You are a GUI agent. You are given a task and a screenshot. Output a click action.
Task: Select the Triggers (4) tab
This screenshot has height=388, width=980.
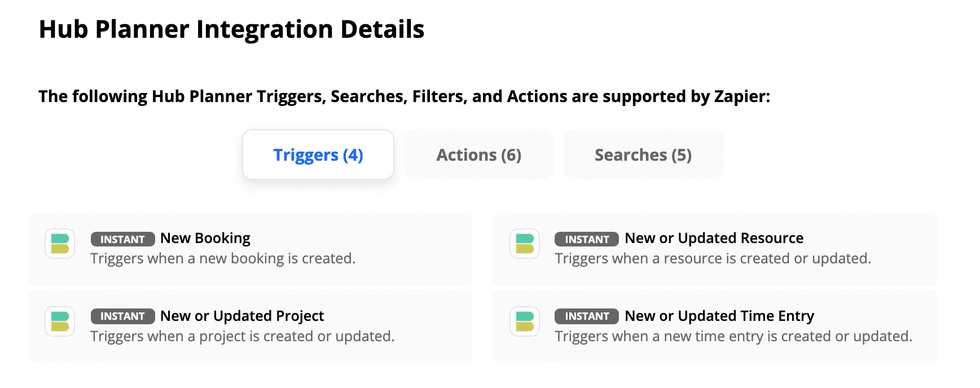[318, 155]
